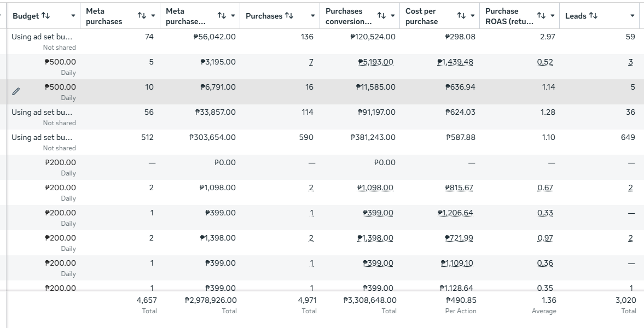Select Purchases value 136 cell
This screenshot has height=328, width=644.
[x=307, y=37]
